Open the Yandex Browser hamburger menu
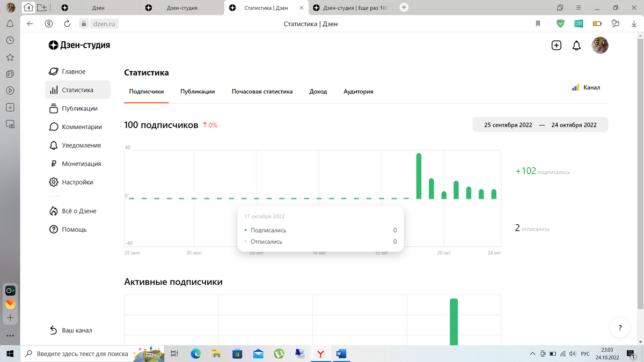The image size is (644, 362). pos(578,8)
